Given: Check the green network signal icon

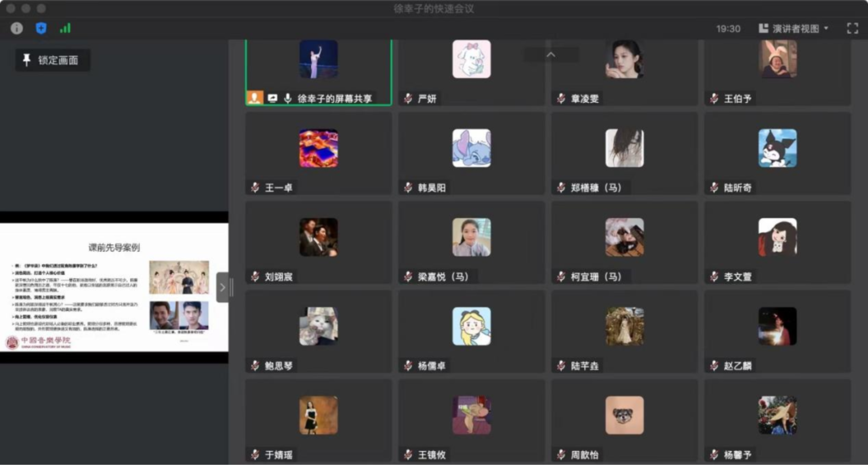Looking at the screenshot, I should pyautogui.click(x=65, y=28).
